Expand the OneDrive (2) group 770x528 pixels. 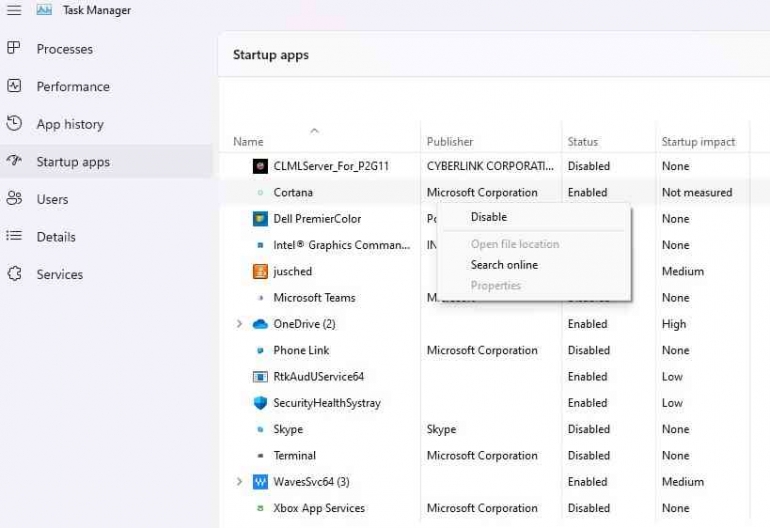click(x=239, y=324)
